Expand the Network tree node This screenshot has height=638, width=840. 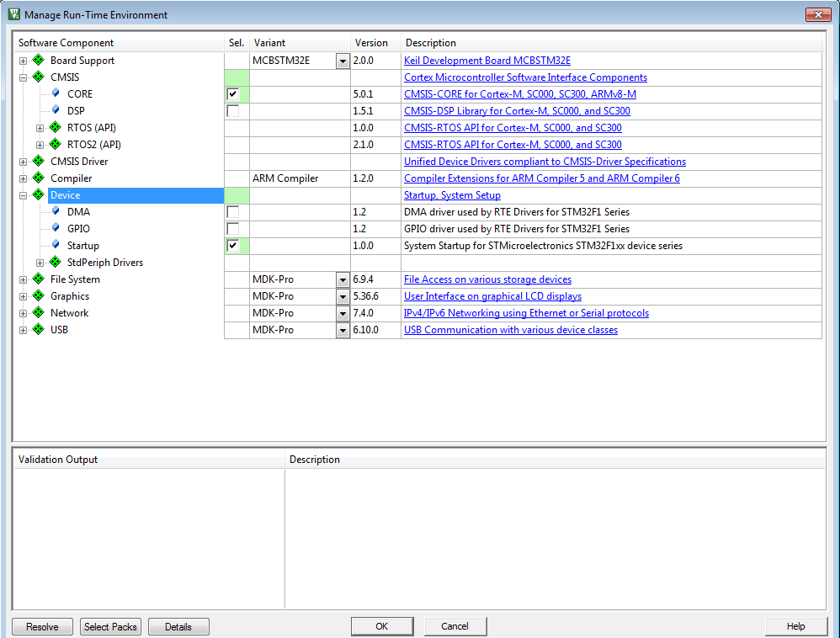(23, 313)
